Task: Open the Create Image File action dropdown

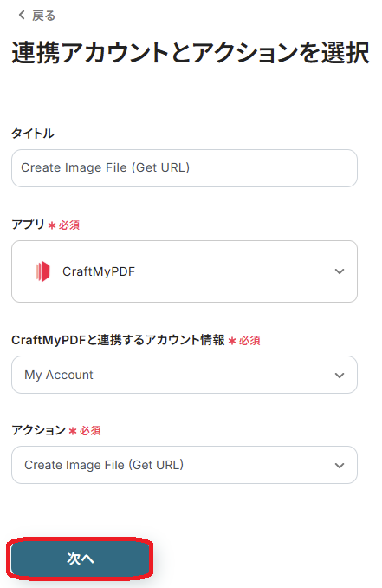Action: (x=185, y=465)
